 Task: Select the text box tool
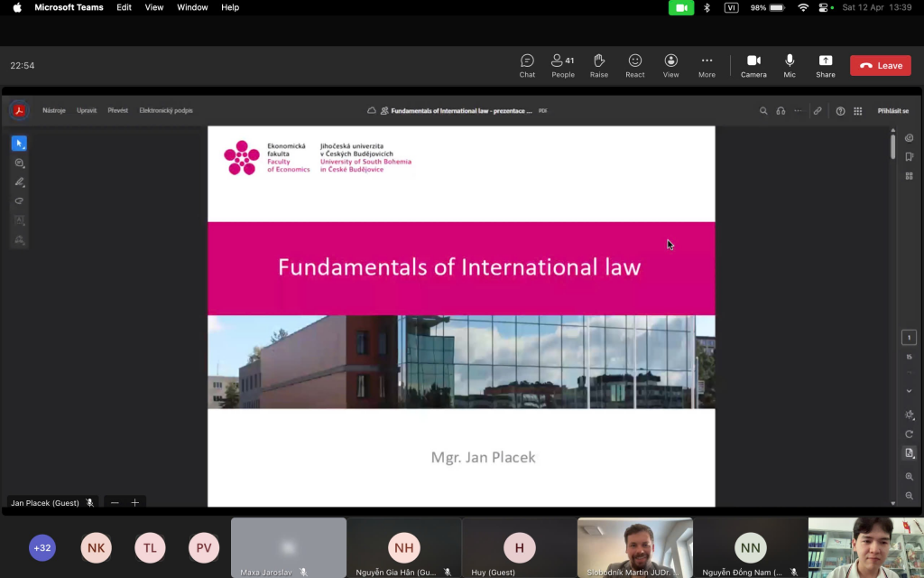coord(19,220)
